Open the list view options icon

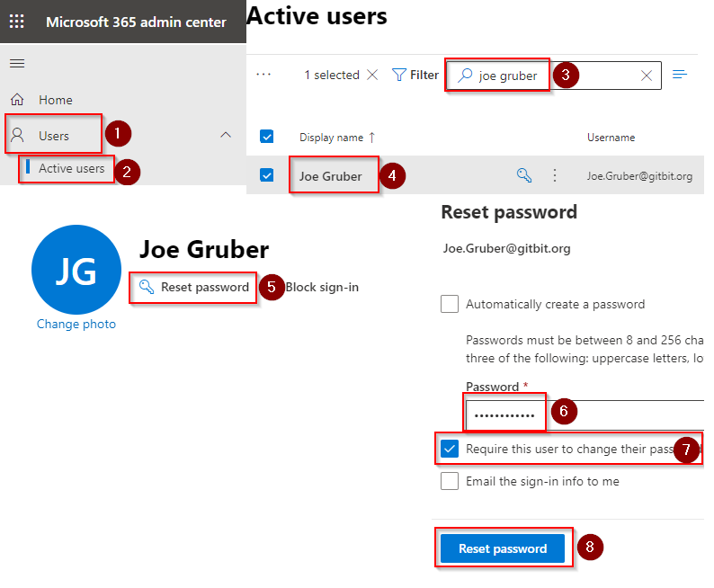tap(680, 75)
